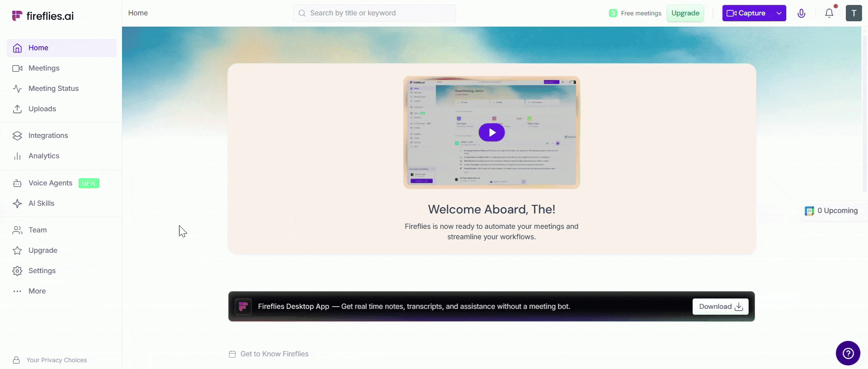868x369 pixels.
Task: Click the Team people icon
Action: [x=17, y=230]
